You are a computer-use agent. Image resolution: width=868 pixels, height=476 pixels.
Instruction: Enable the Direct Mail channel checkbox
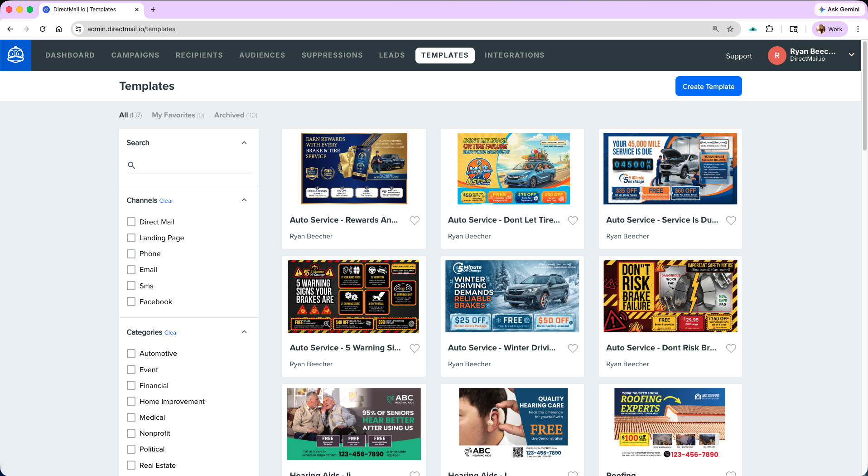point(131,222)
